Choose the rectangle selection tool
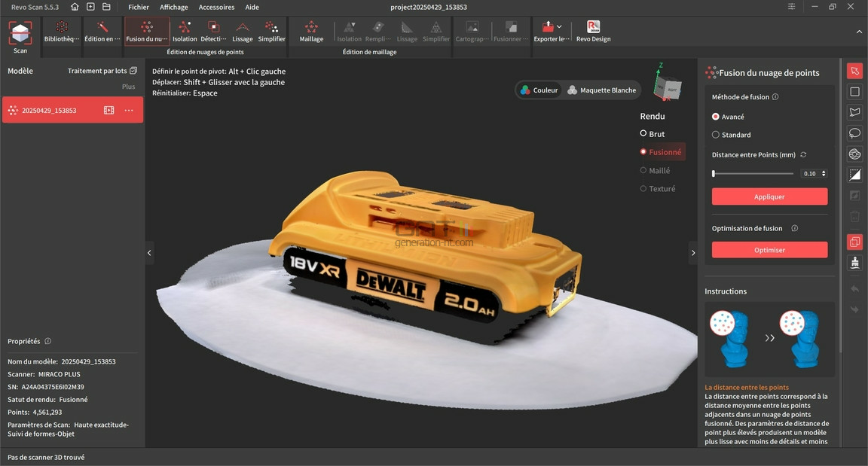The height and width of the screenshot is (466, 868). click(x=854, y=92)
